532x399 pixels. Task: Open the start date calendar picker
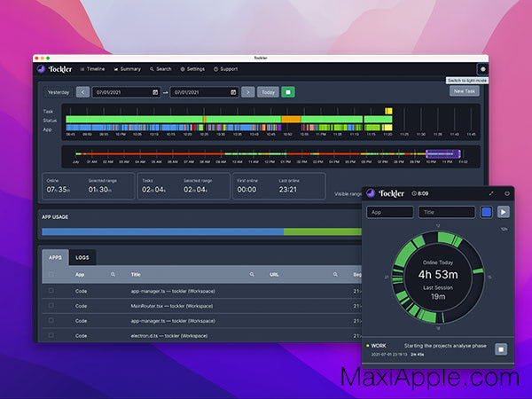click(x=155, y=92)
